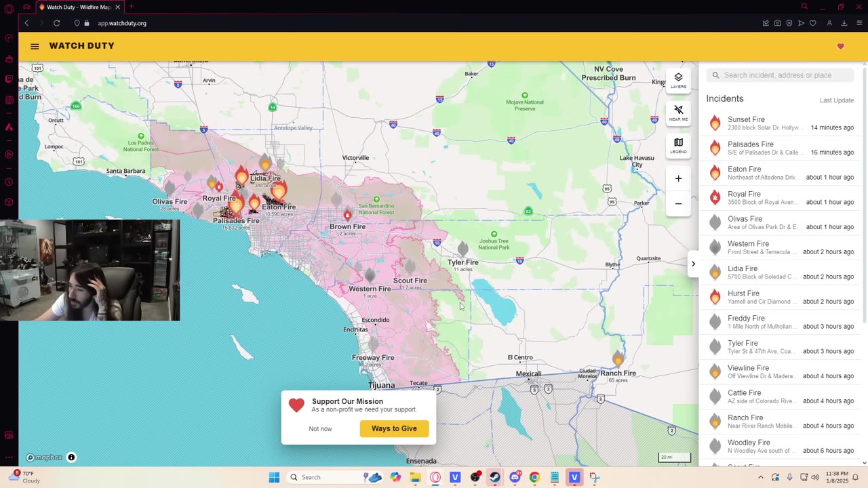Open the Hurst Fire list entry
Viewport: 868px width, 488px height.
(x=780, y=297)
